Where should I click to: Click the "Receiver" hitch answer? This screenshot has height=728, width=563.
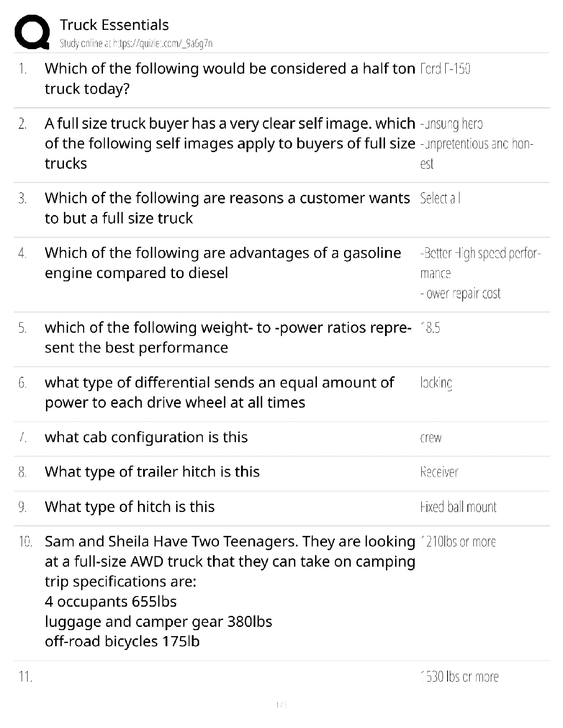point(439,472)
